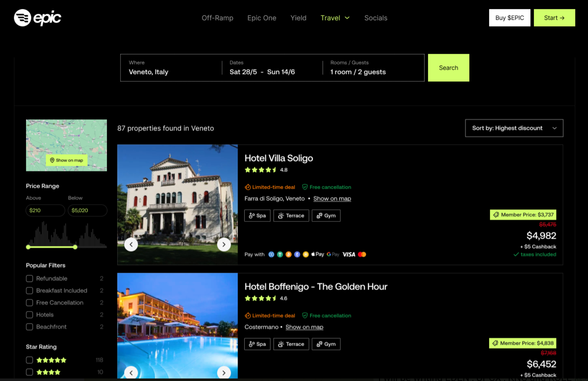
Task: Click the Spa amenity tag for Villa Soligo
Action: 257,216
